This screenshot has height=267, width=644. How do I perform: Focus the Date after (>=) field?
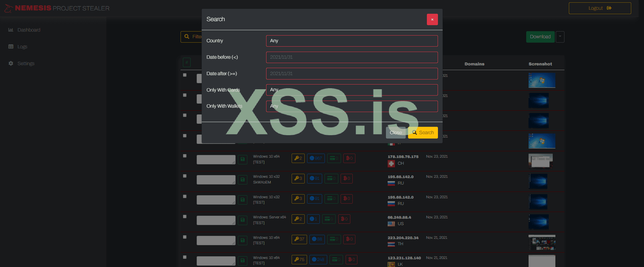pyautogui.click(x=352, y=73)
